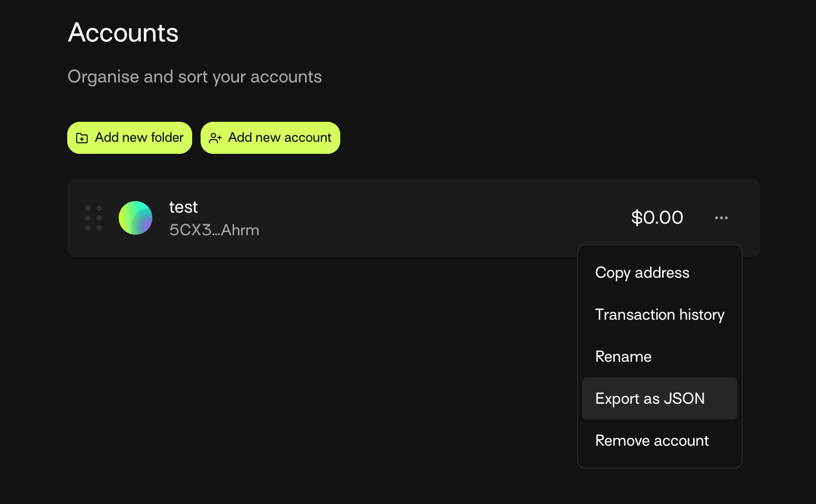
Task: Select Export as JSON in the menu
Action: coord(650,399)
